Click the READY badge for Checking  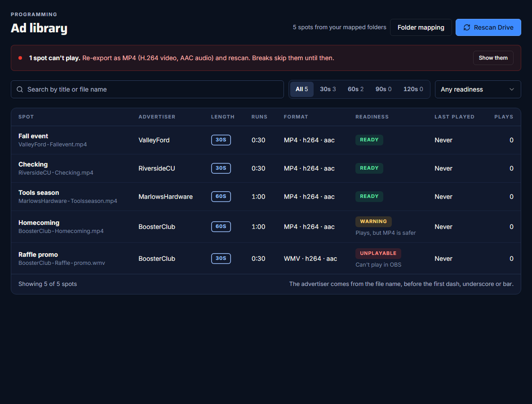click(x=369, y=168)
